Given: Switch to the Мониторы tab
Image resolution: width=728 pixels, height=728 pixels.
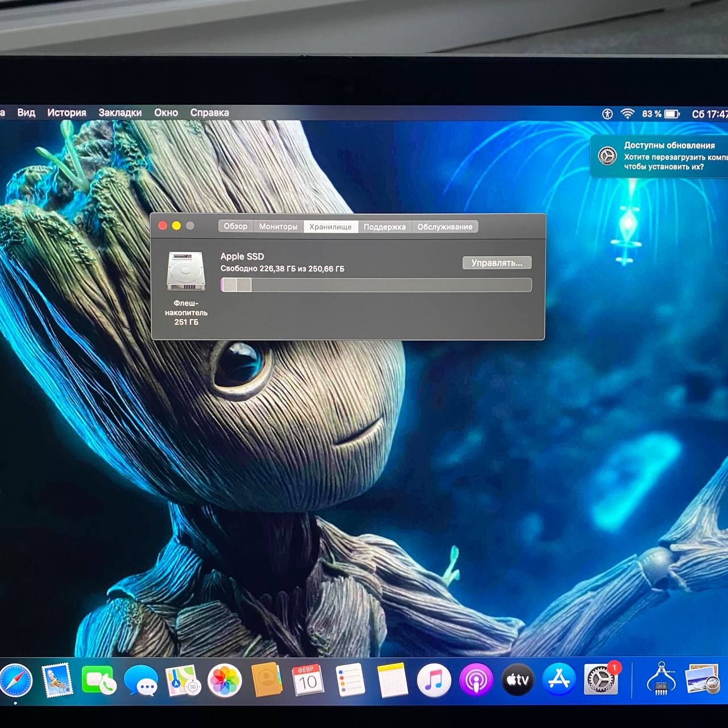Looking at the screenshot, I should [x=278, y=226].
